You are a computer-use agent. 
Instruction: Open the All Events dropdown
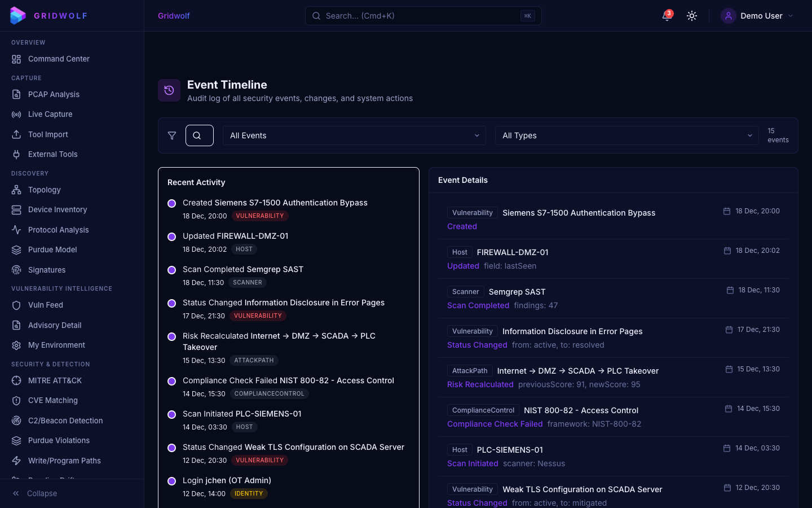[354, 135]
